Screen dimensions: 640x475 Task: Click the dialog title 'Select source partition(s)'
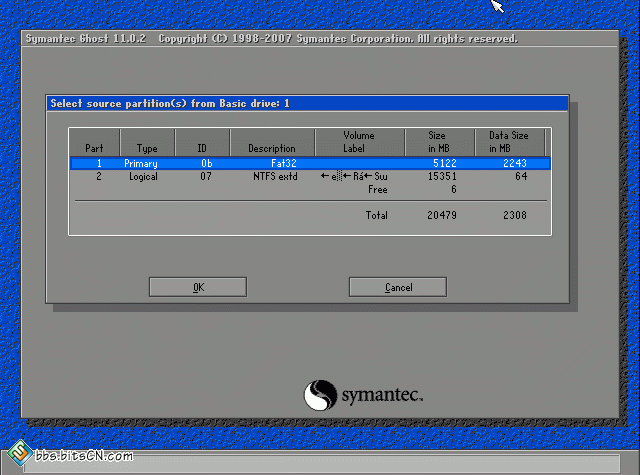170,104
